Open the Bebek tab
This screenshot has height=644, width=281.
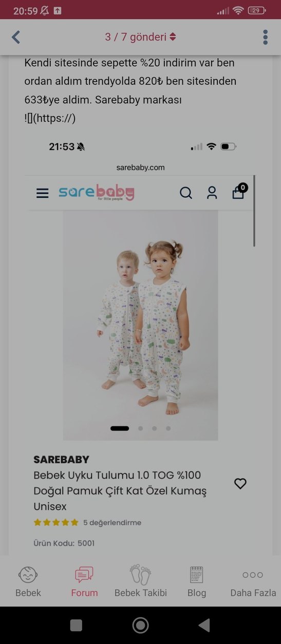28,581
